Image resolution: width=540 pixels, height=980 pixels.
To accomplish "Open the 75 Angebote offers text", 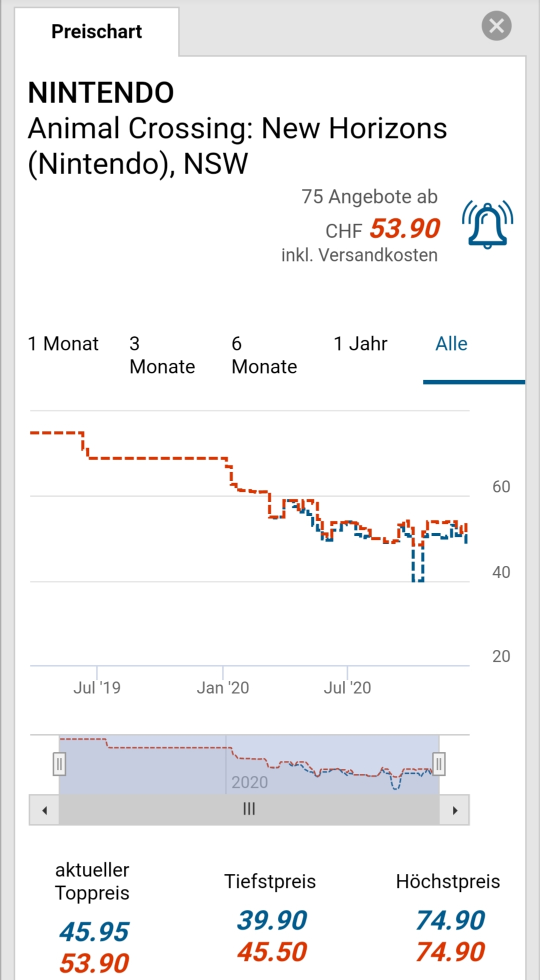I will [369, 197].
